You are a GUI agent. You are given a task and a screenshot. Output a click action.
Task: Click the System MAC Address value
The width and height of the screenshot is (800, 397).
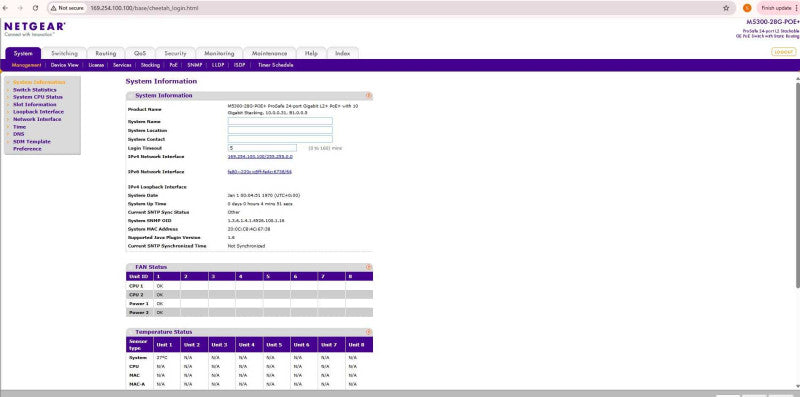pyautogui.click(x=249, y=229)
